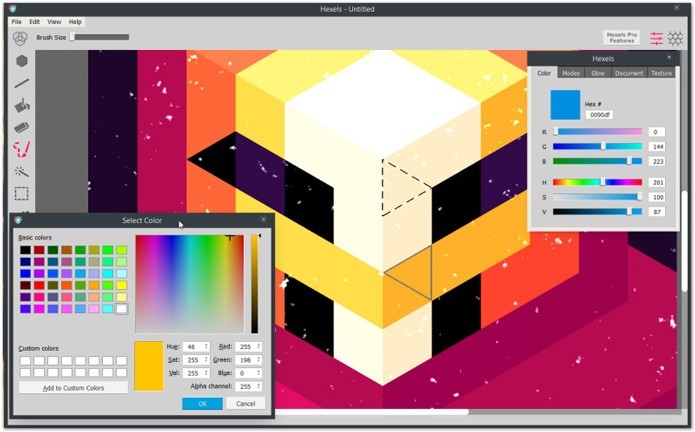Click the Hexels Pro Features button

point(621,38)
